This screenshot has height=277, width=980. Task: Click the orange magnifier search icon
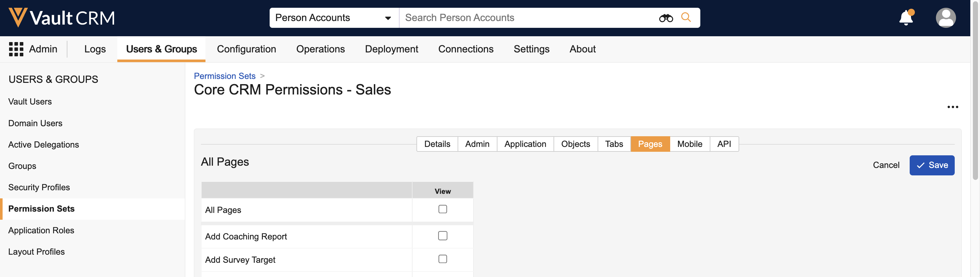pyautogui.click(x=685, y=17)
